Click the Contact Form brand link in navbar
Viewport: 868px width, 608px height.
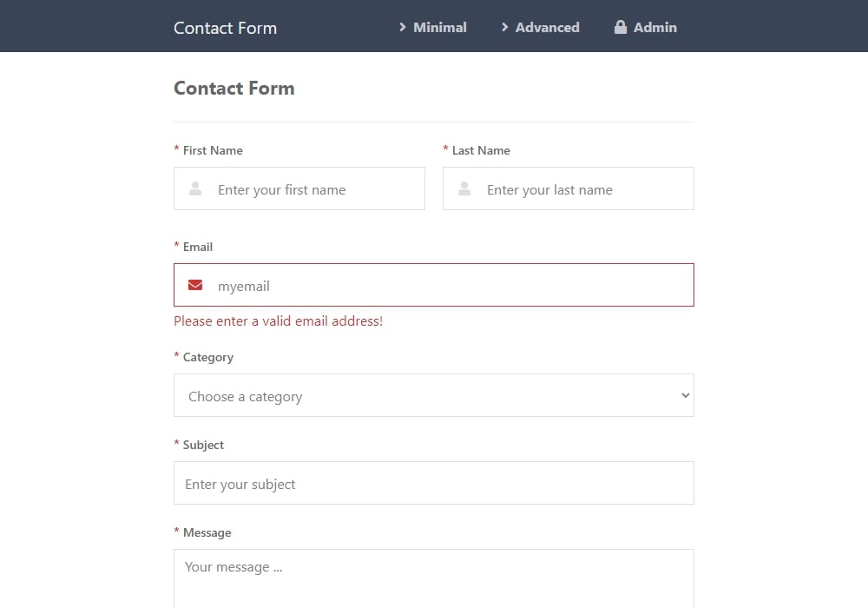[225, 28]
